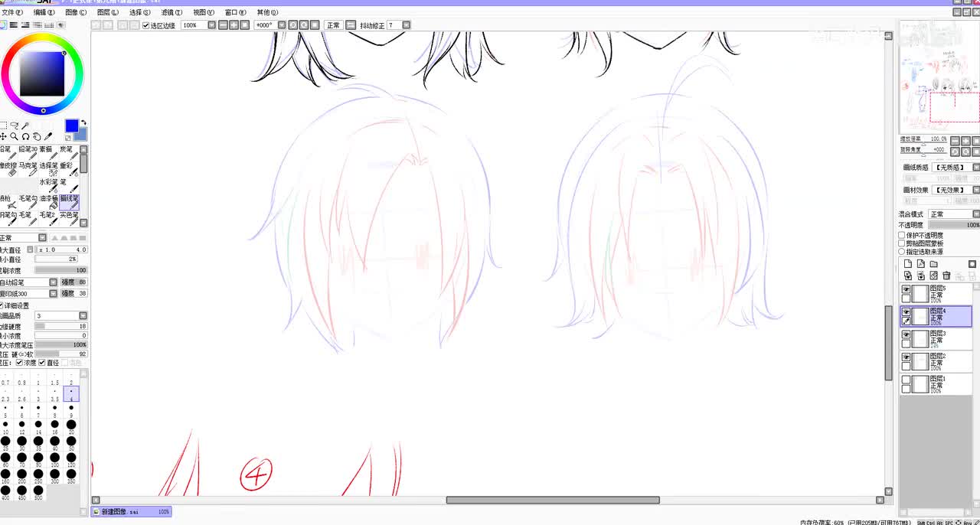
Task: Toggle 详细设置 detailed settings checkbox
Action: click(x=1, y=305)
